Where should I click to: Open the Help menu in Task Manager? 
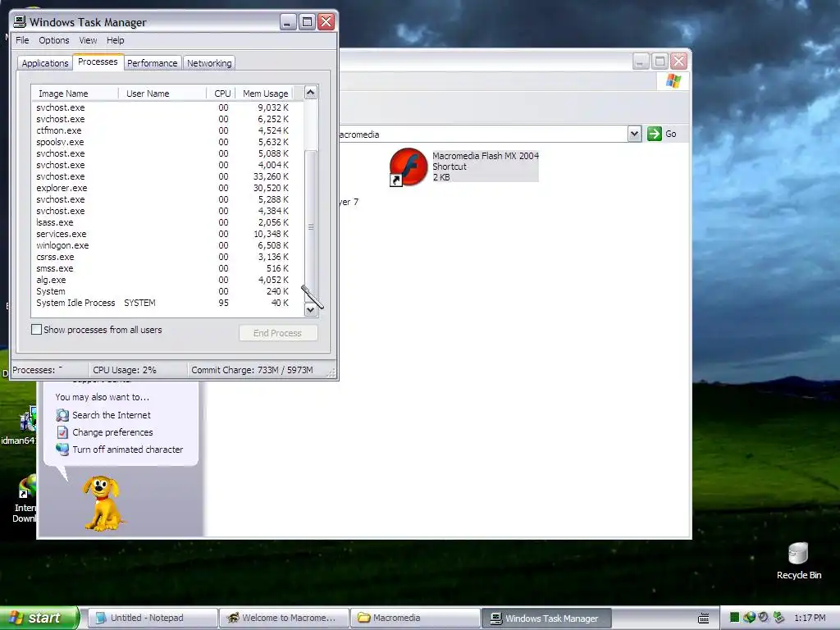pyautogui.click(x=115, y=40)
